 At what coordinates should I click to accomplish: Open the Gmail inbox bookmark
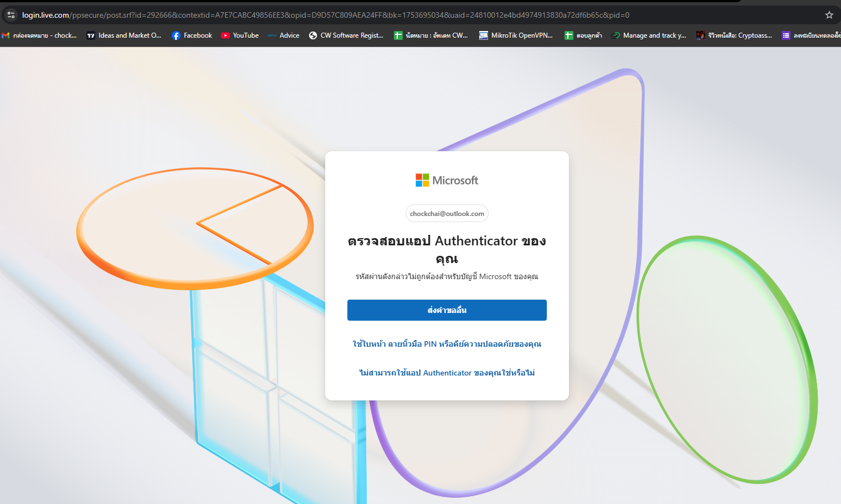(39, 35)
